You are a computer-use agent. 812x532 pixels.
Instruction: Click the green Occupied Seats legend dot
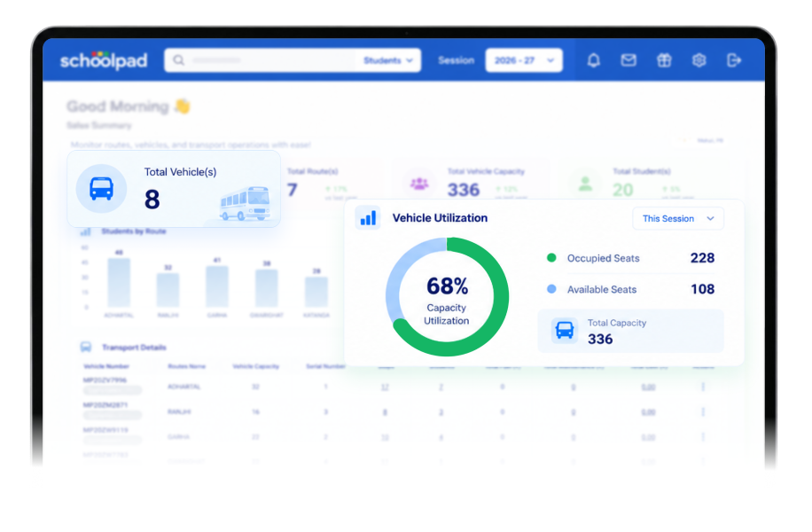[551, 257]
